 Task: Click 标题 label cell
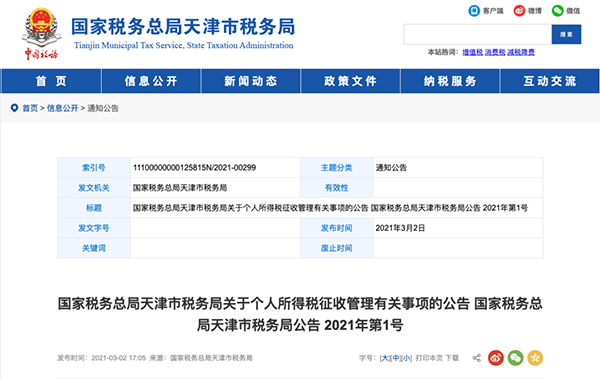point(94,208)
